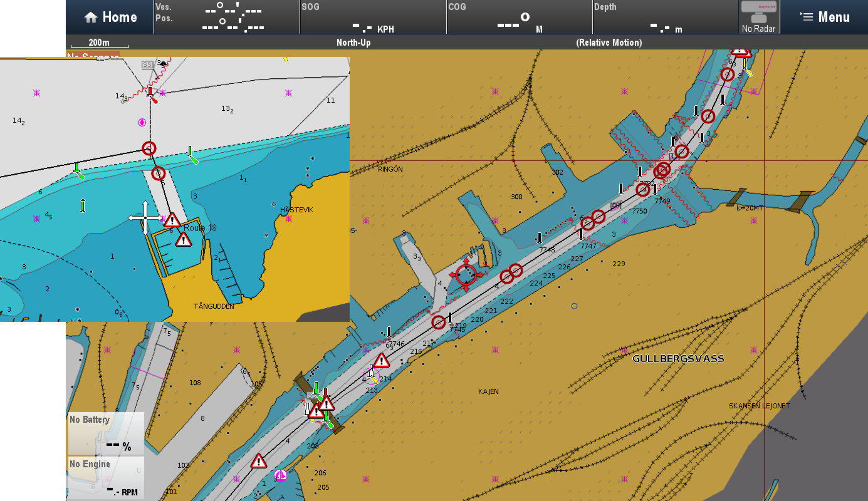This screenshot has width=868, height=501.
Task: Click the 200m chart scale bar
Action: point(100,43)
